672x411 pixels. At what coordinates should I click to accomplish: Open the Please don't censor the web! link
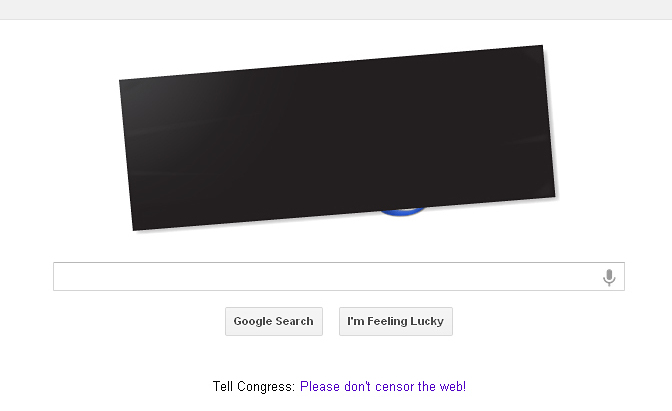(x=383, y=387)
